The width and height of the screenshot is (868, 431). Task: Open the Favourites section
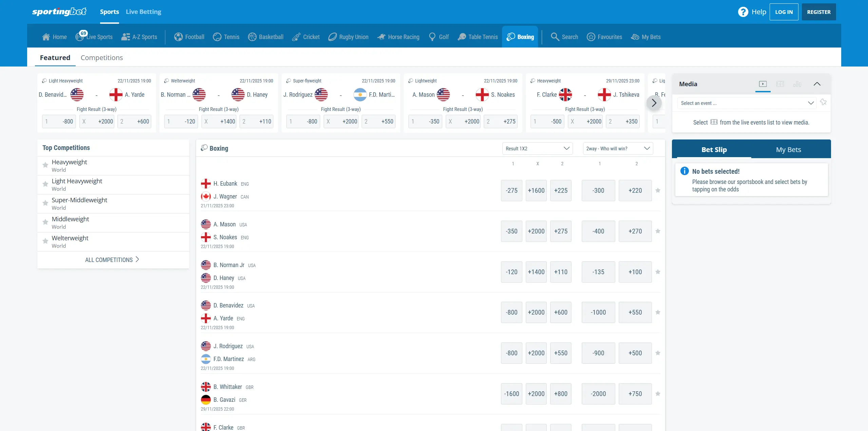[x=604, y=37]
